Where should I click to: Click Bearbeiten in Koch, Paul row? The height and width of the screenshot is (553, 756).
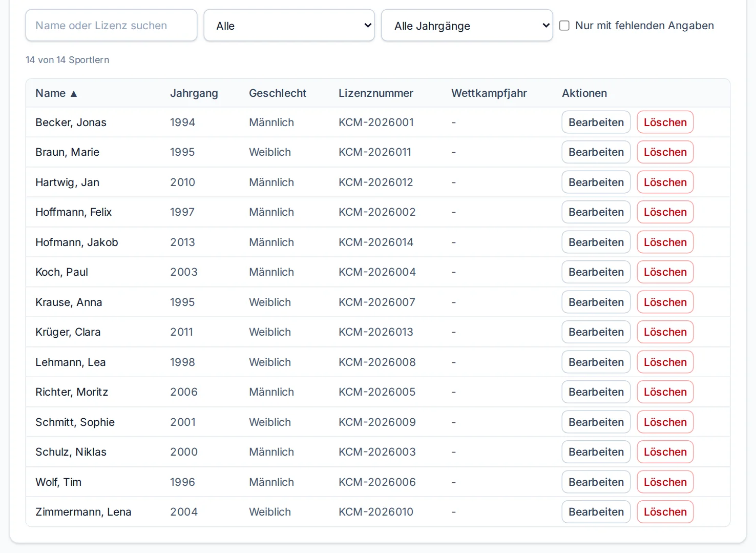[596, 272]
